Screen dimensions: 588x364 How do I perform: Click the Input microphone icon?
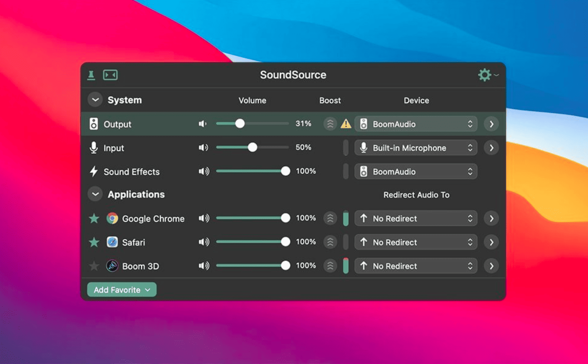(94, 148)
